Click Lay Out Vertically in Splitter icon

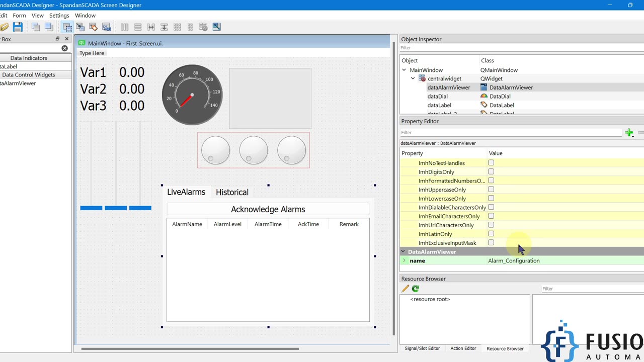(164, 27)
